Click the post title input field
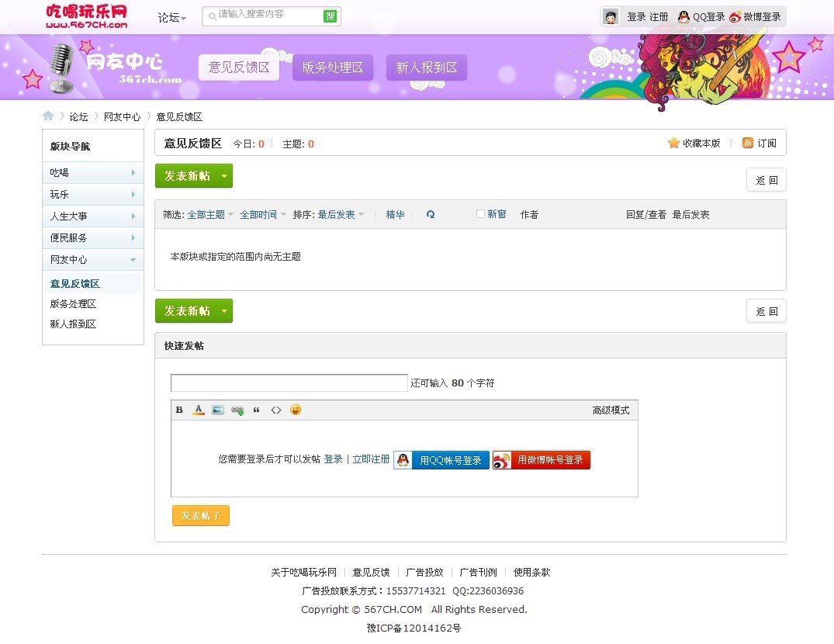The height and width of the screenshot is (644, 834). (289, 383)
